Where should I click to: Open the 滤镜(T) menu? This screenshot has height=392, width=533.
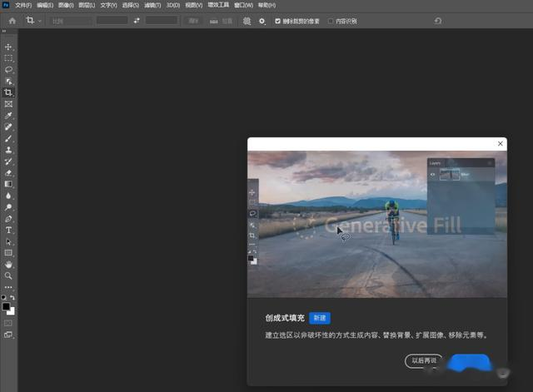(152, 6)
